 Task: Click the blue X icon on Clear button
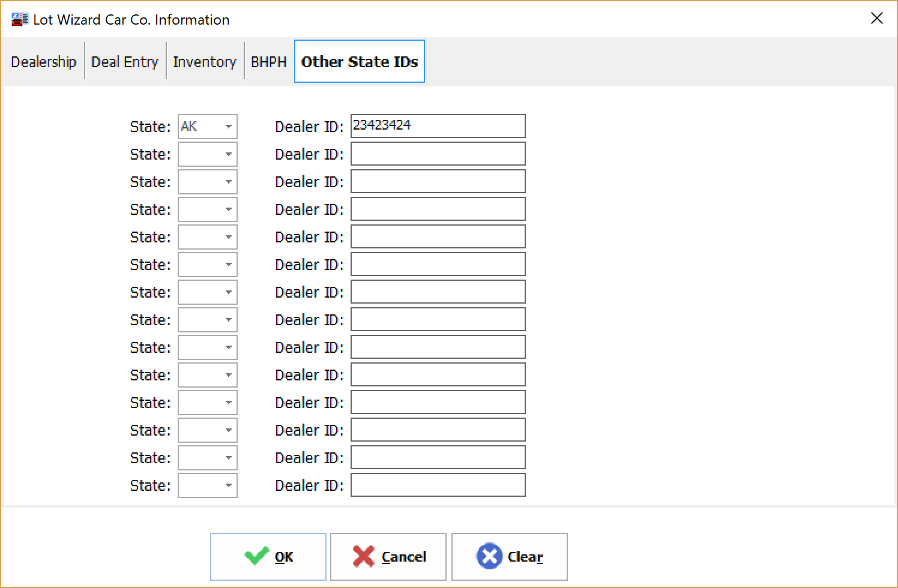point(490,556)
